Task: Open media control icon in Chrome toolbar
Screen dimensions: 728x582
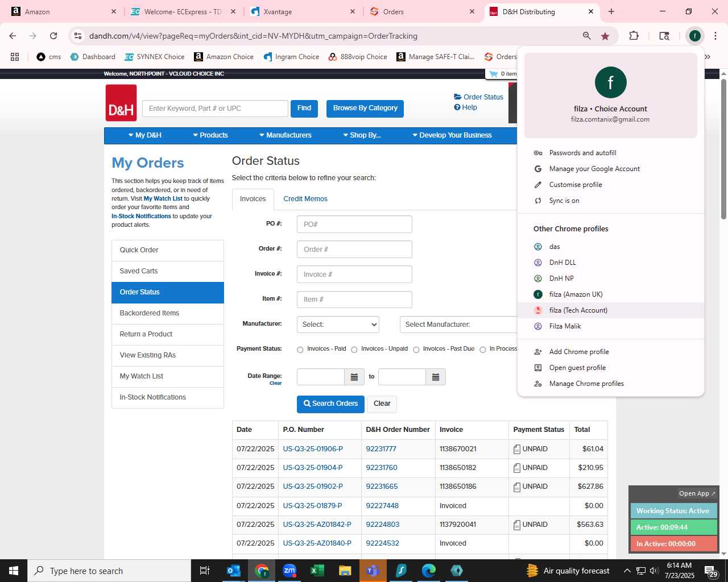Action: click(x=664, y=36)
